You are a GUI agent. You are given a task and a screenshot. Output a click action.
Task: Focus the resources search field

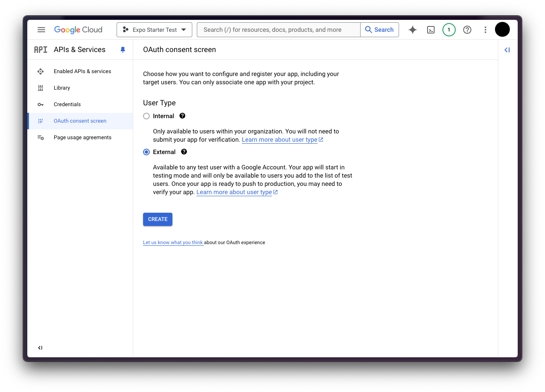click(279, 30)
